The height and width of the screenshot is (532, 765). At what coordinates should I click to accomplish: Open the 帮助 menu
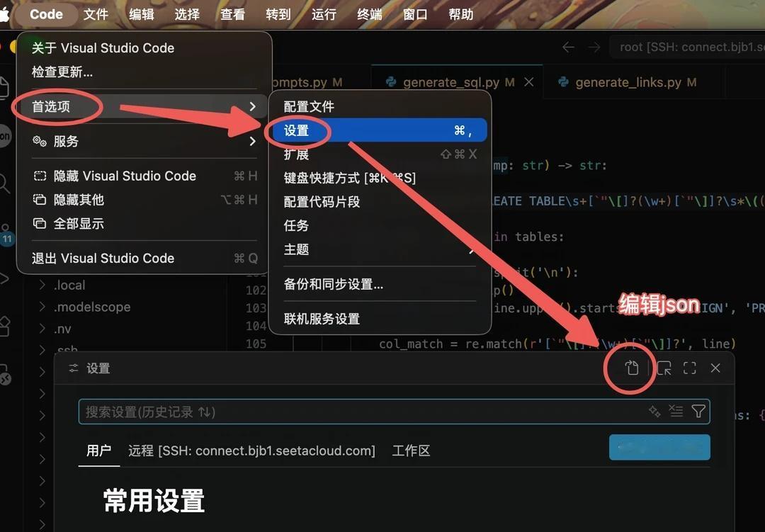tap(460, 14)
